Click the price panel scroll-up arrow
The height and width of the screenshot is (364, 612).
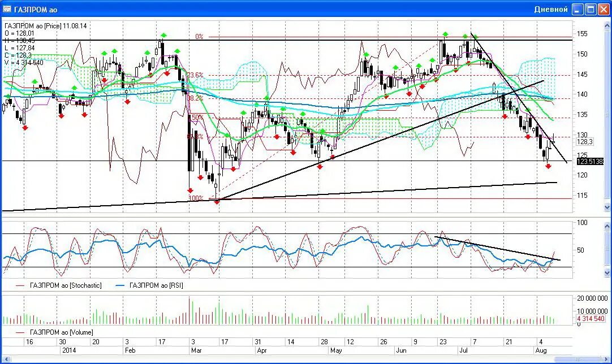point(607,26)
